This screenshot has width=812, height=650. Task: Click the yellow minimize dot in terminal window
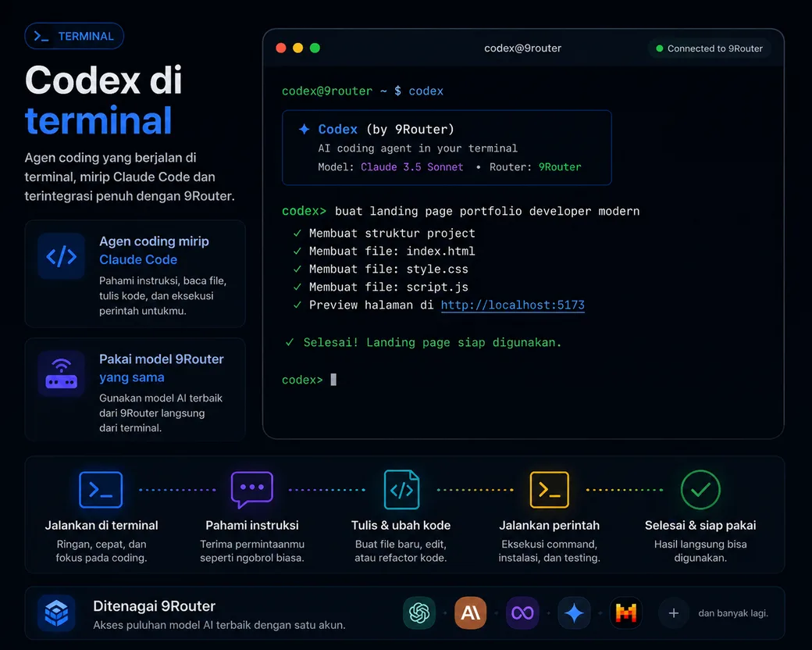[x=297, y=48]
